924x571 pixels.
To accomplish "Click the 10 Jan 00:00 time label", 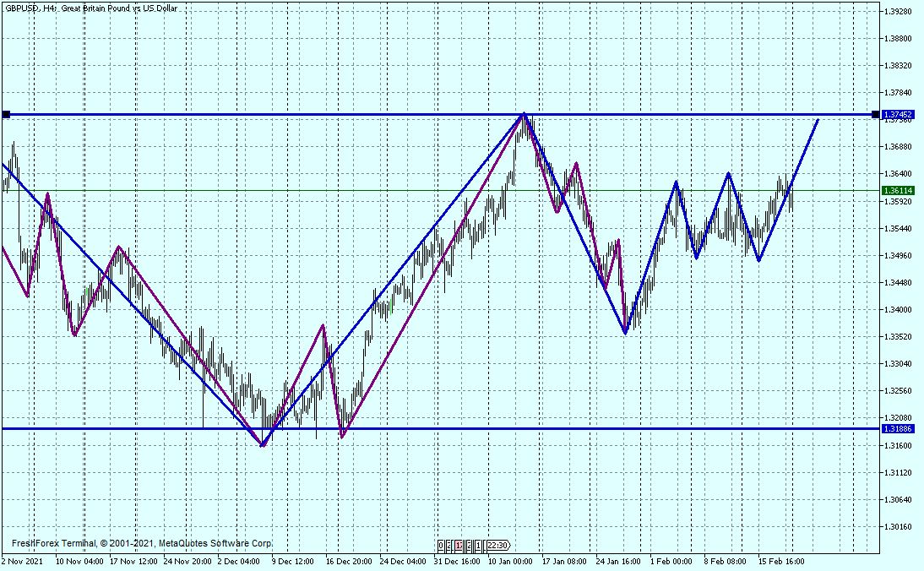I will [x=510, y=562].
